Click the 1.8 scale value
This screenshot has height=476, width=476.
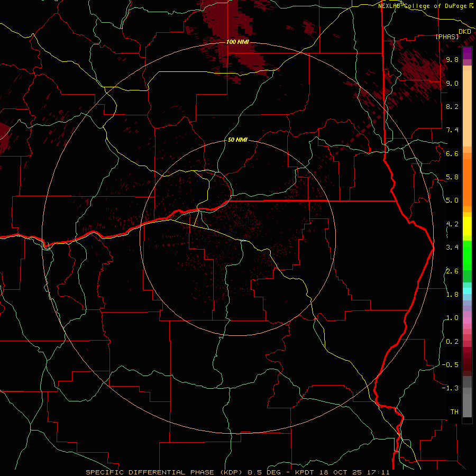click(x=452, y=295)
